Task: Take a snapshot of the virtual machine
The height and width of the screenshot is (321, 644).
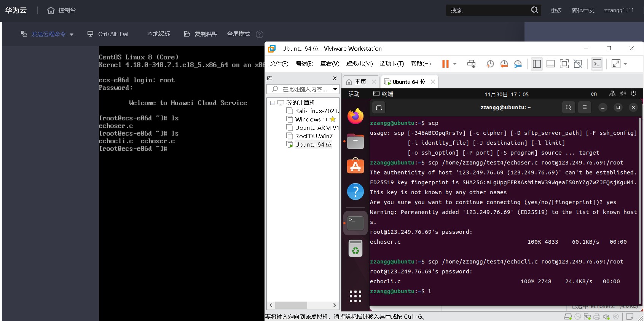Action: 490,64
